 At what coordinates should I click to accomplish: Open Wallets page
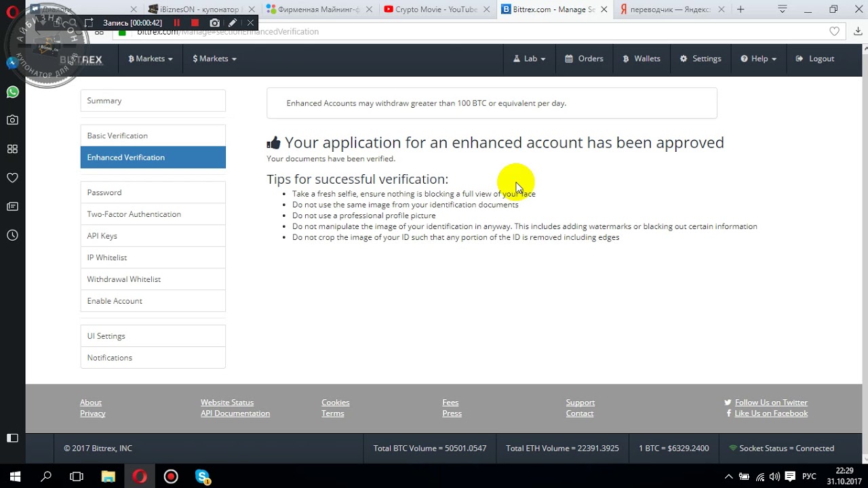(642, 59)
